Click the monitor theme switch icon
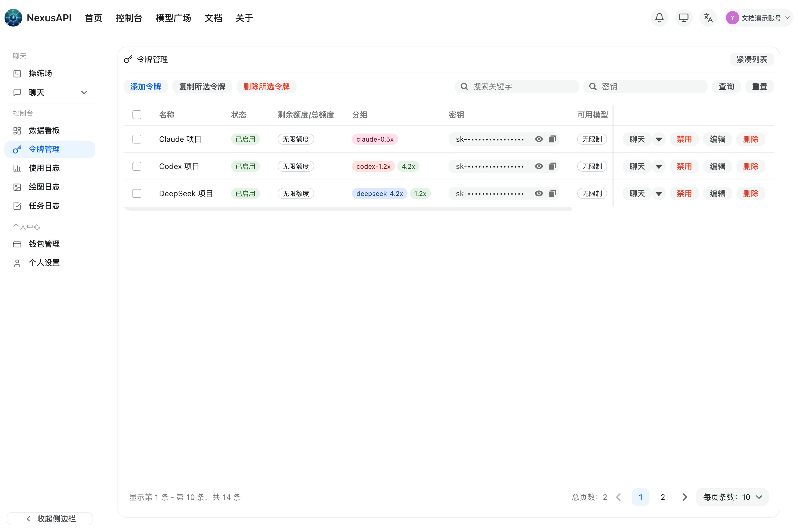Viewport: 798px width, 532px height. [684, 18]
